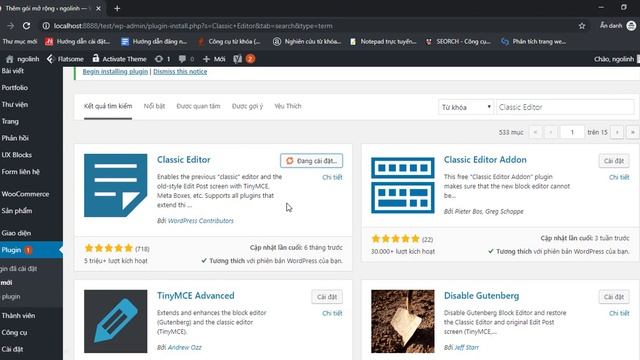This screenshot has width=640, height=360.
Task: Open Chi tiết for TinyMCE Advanced
Action: (x=332, y=313)
